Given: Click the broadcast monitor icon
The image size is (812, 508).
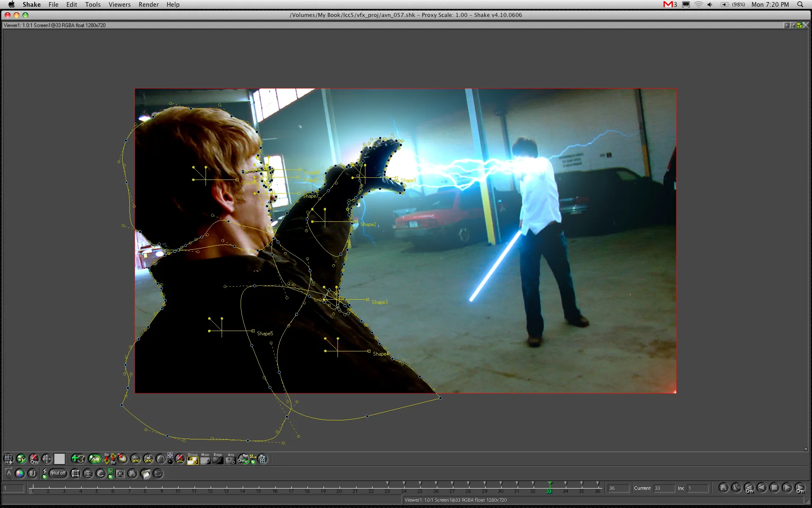Looking at the screenshot, I should 158,473.
